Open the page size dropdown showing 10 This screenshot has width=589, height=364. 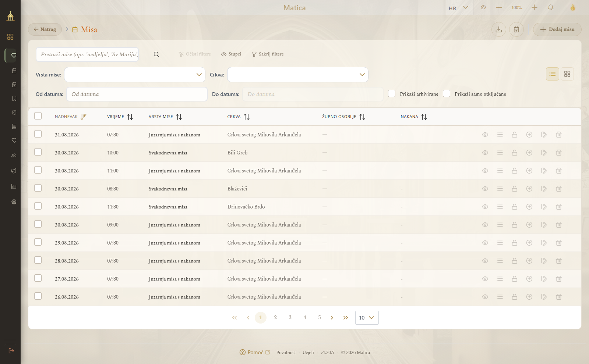point(367,318)
